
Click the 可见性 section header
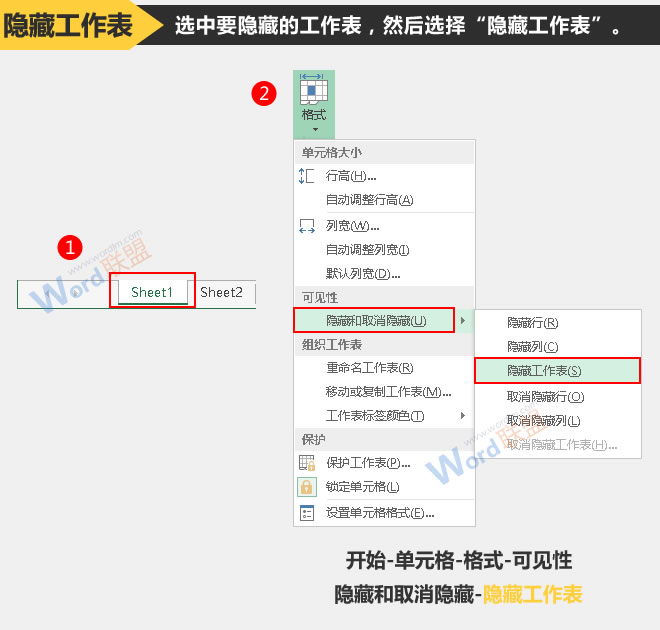pyautogui.click(x=385, y=298)
